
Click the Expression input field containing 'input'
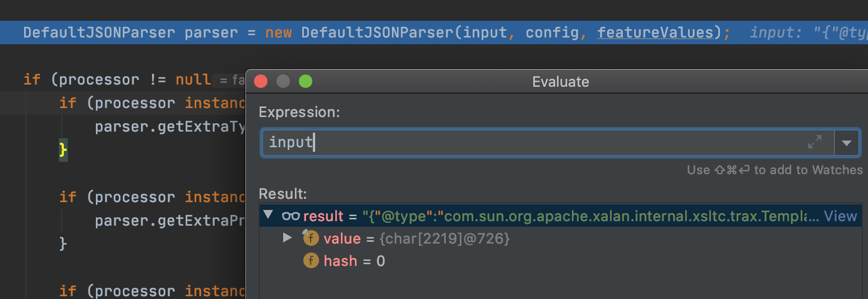[533, 143]
